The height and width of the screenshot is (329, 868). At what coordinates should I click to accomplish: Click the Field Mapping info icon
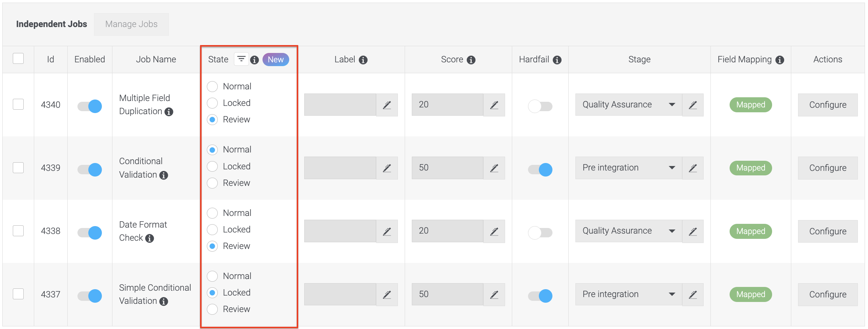pyautogui.click(x=780, y=60)
